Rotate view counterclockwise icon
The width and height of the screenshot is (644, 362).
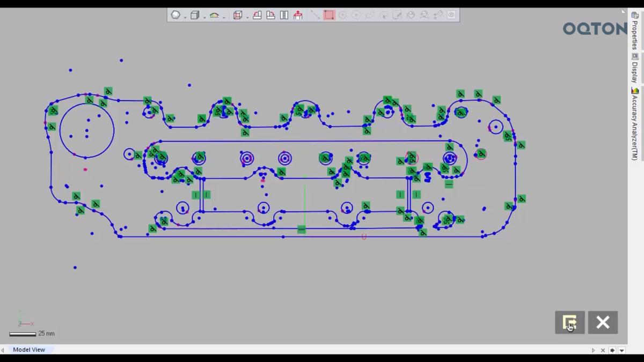[x=257, y=15]
